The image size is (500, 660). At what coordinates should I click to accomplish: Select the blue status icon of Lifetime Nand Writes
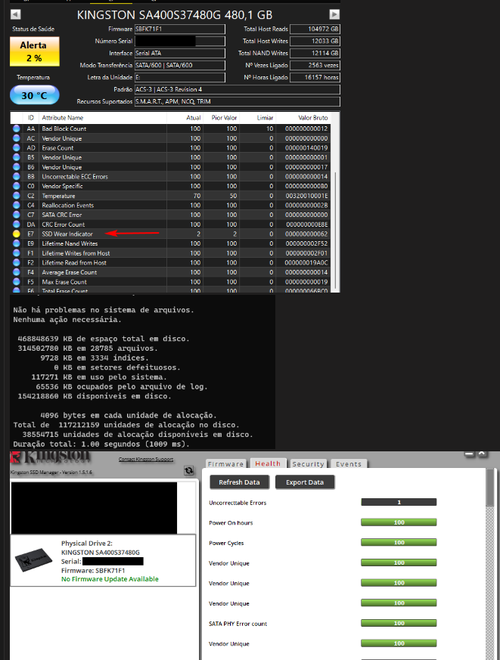[x=16, y=243]
